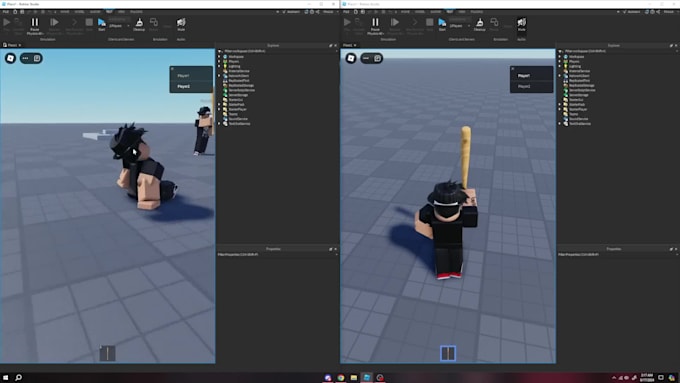Open the MODEL ribbon tab in left window
The width and height of the screenshot is (680, 383).
(x=79, y=12)
